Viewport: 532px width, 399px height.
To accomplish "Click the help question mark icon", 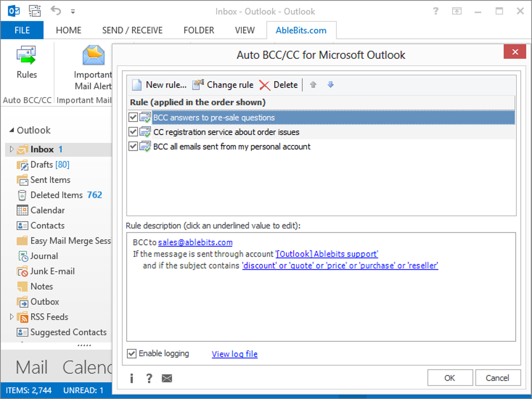I will coord(149,378).
